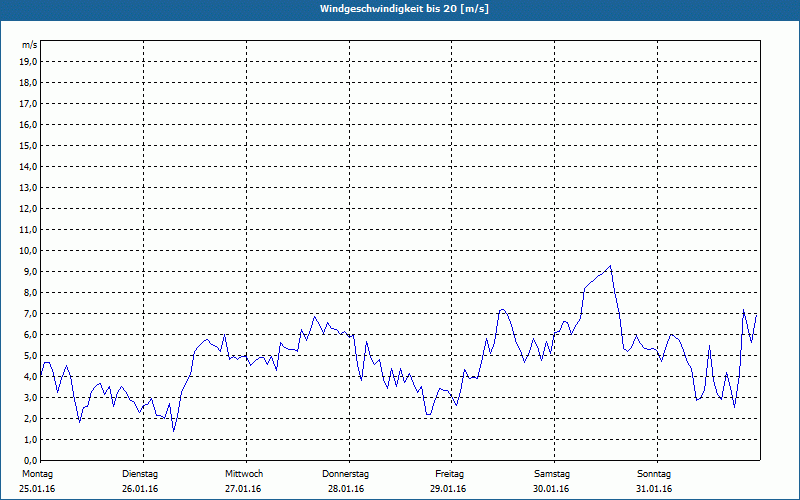
Task: Click the highest wind peak on Samstag
Action: pos(610,265)
